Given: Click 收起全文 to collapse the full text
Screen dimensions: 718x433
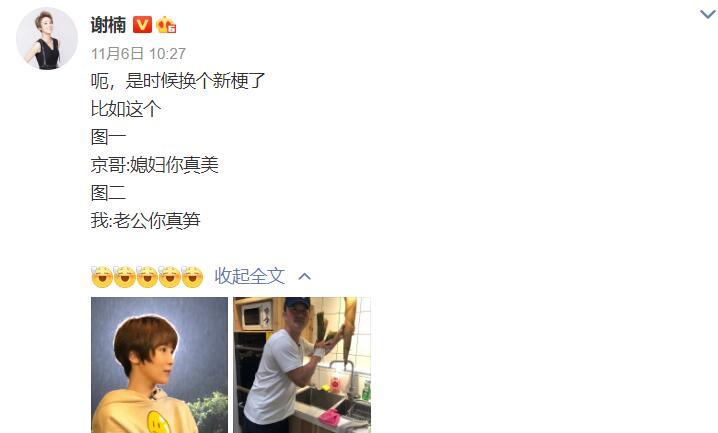Looking at the screenshot, I should point(250,276).
